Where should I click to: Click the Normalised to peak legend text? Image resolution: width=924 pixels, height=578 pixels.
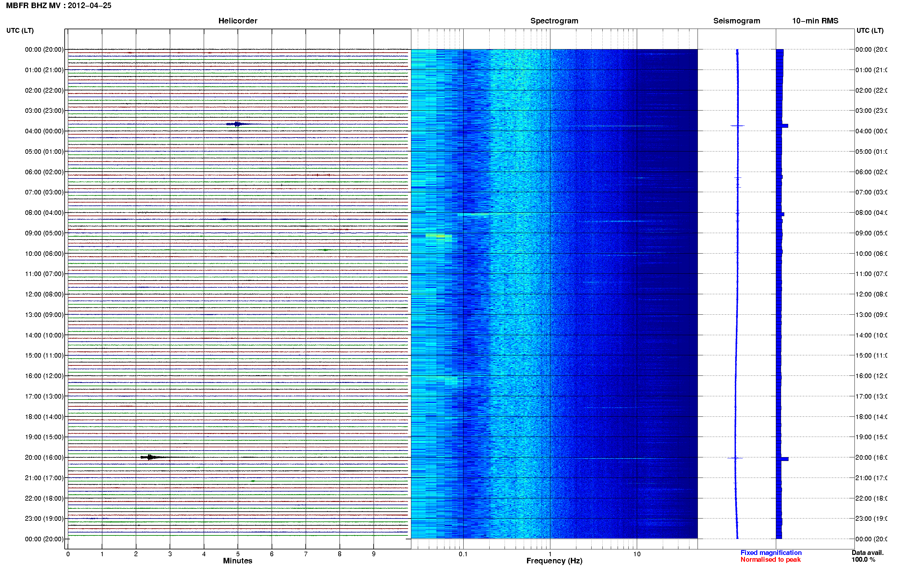click(x=770, y=560)
